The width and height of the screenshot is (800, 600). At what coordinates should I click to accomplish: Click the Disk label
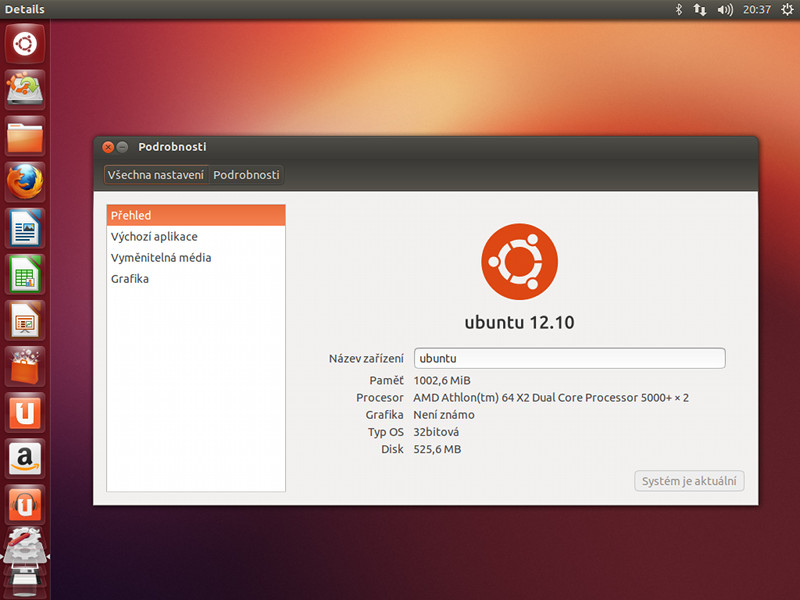(x=392, y=449)
